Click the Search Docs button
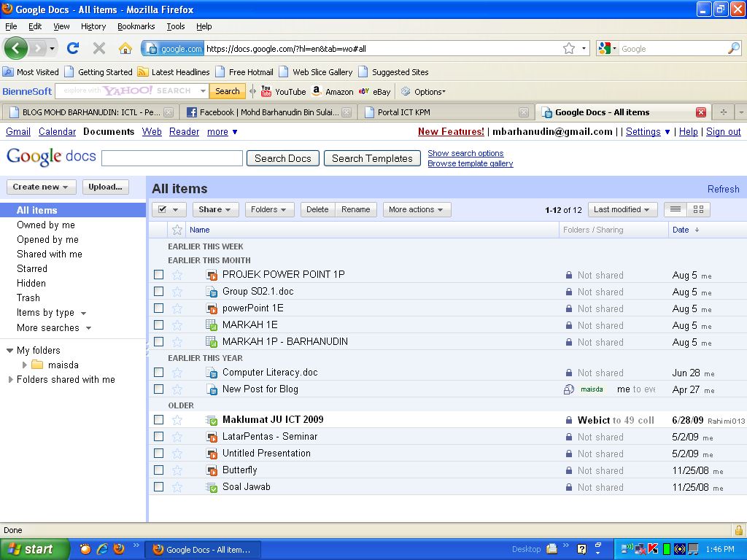This screenshot has height=560, width=747. point(282,158)
